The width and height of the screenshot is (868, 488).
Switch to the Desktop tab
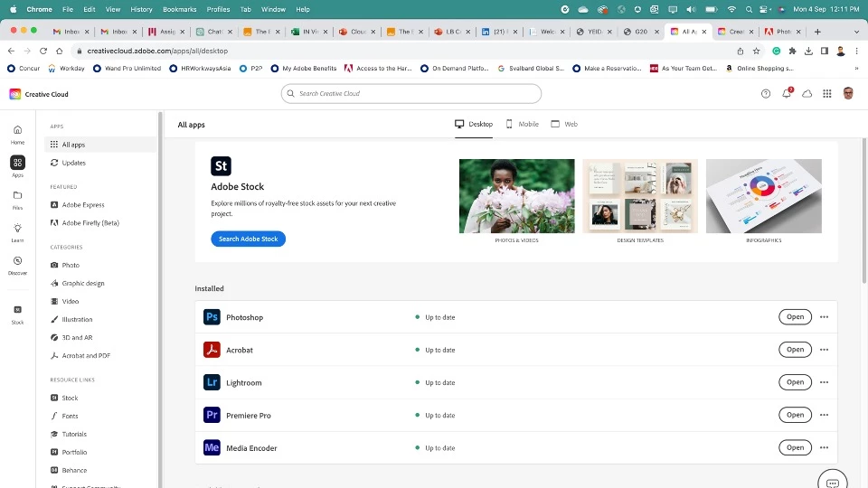[474, 124]
